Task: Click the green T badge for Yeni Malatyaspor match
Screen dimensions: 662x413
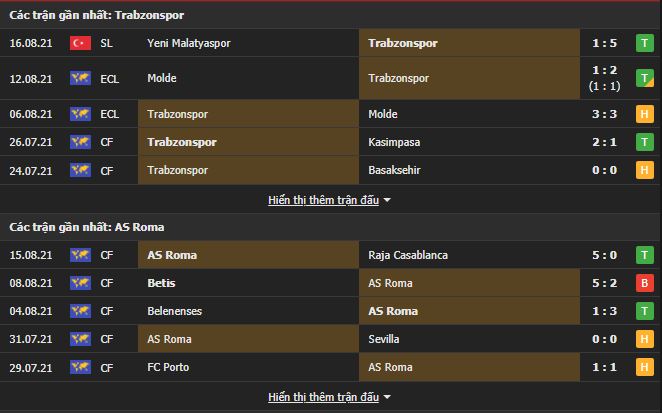Action: click(645, 43)
